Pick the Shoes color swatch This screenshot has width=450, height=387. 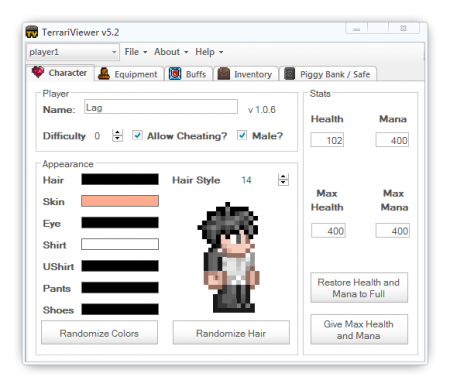click(120, 309)
